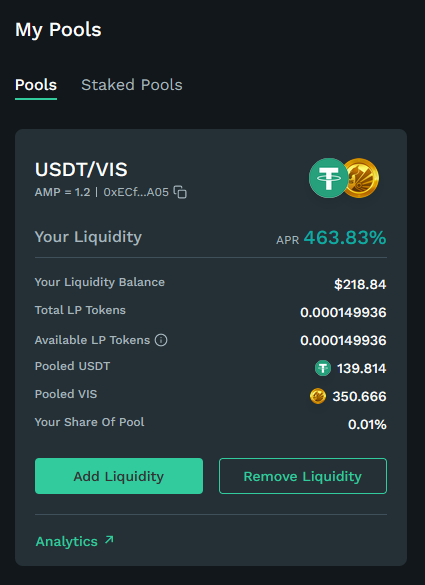
Task: Click the 0xECf...A05 address text
Action: coord(136,192)
